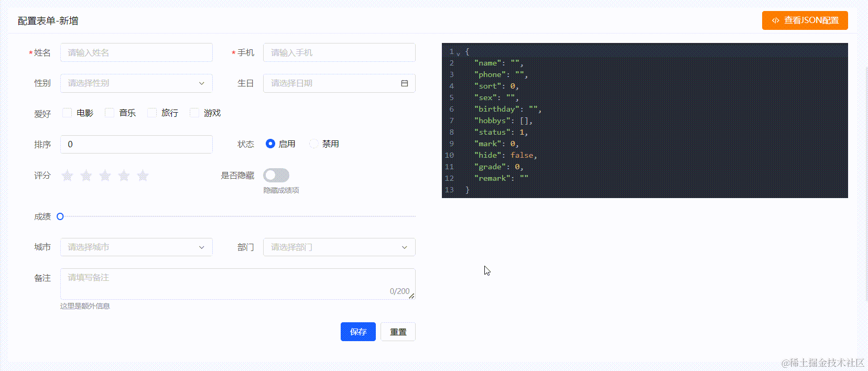Select the 禁用 status radio button
The height and width of the screenshot is (371, 868).
click(314, 144)
